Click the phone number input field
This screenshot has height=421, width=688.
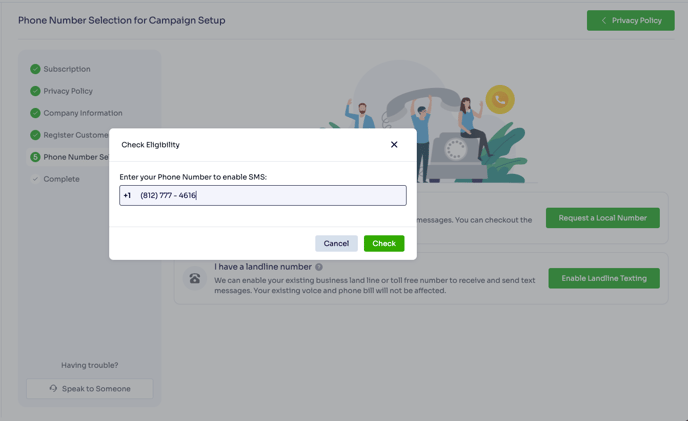(270, 195)
